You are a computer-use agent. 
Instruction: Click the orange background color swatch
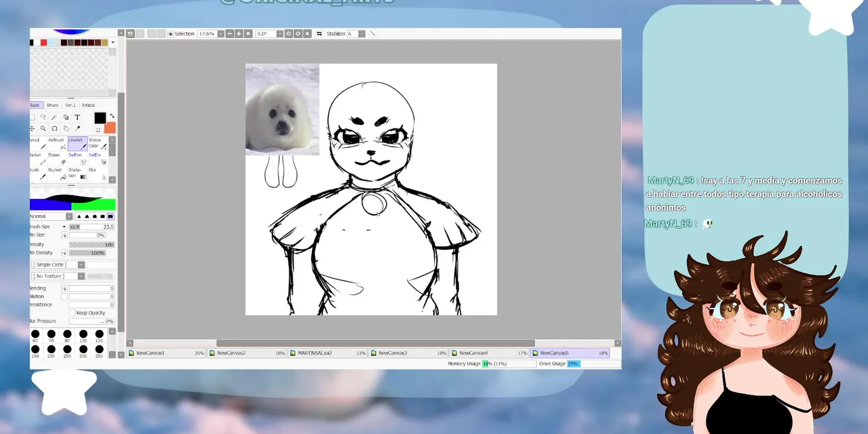(111, 128)
